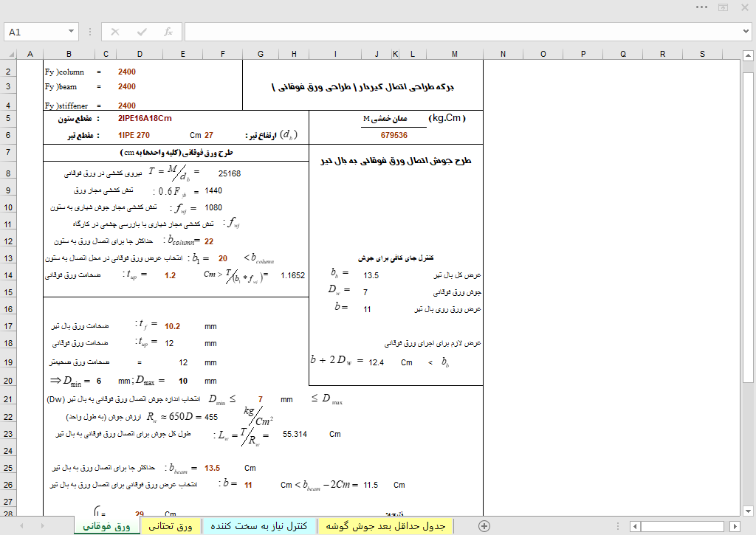Select the flange width value 13.5 in row 14
Viewport: 756px width, 535px height.
[371, 275]
